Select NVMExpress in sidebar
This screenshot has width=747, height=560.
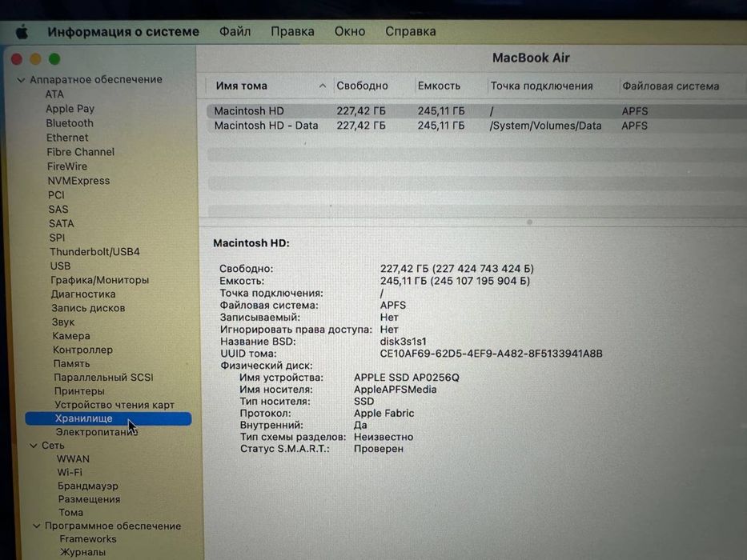point(78,181)
